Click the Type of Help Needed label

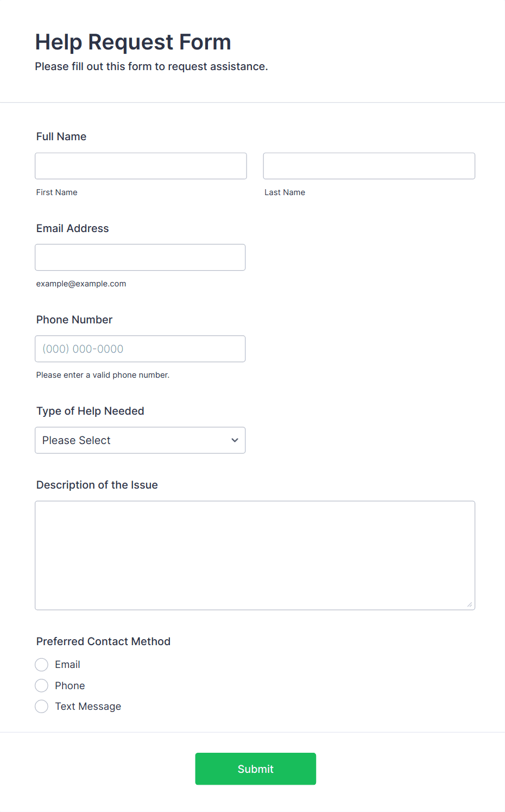(90, 411)
